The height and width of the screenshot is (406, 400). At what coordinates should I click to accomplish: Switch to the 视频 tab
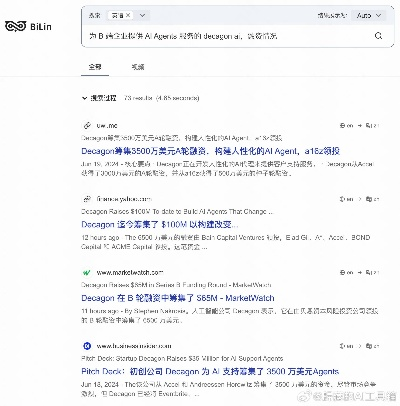tap(137, 67)
